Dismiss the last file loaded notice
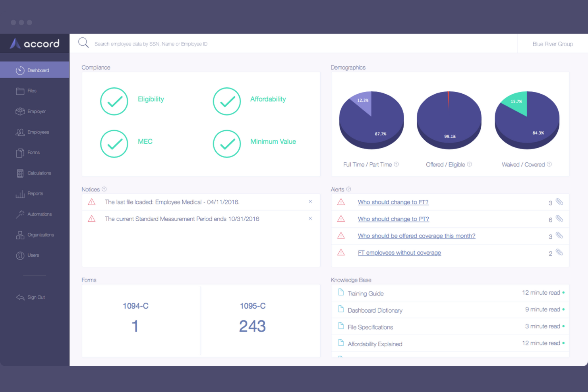The width and height of the screenshot is (588, 392). tap(310, 202)
